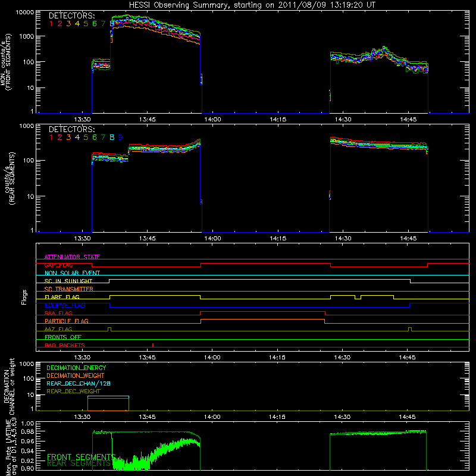The width and height of the screenshot is (476, 476).
Task: Select the SAA_FLAG label
Action: pyautogui.click(x=58, y=313)
